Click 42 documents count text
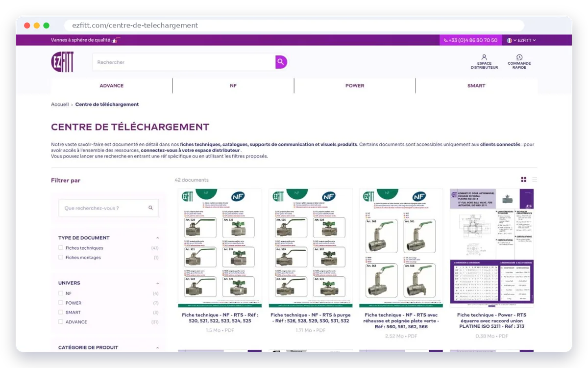 tap(192, 180)
